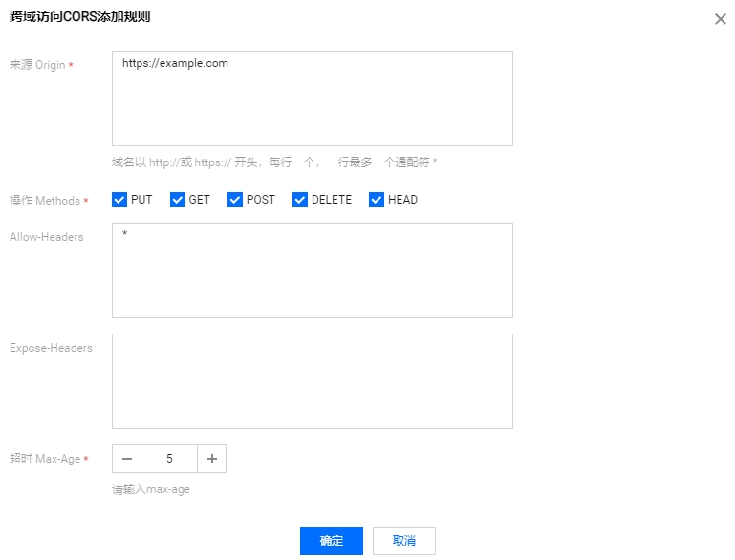Click the Expose-Headers field label

click(51, 348)
